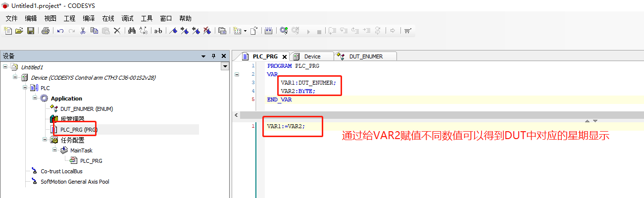The width and height of the screenshot is (644, 198).
Task: Open the 编辑 menu
Action: pyautogui.click(x=31, y=18)
